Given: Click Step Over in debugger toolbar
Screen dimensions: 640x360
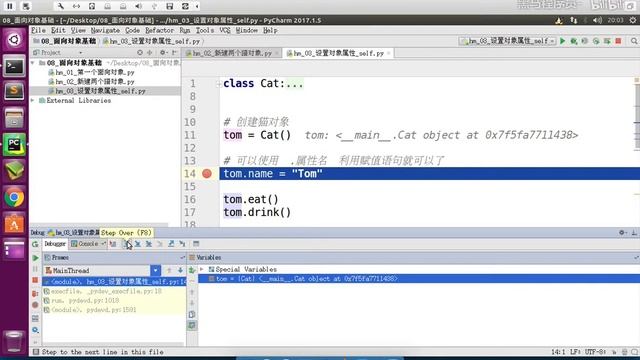Looking at the screenshot, I should pyautogui.click(x=127, y=244).
